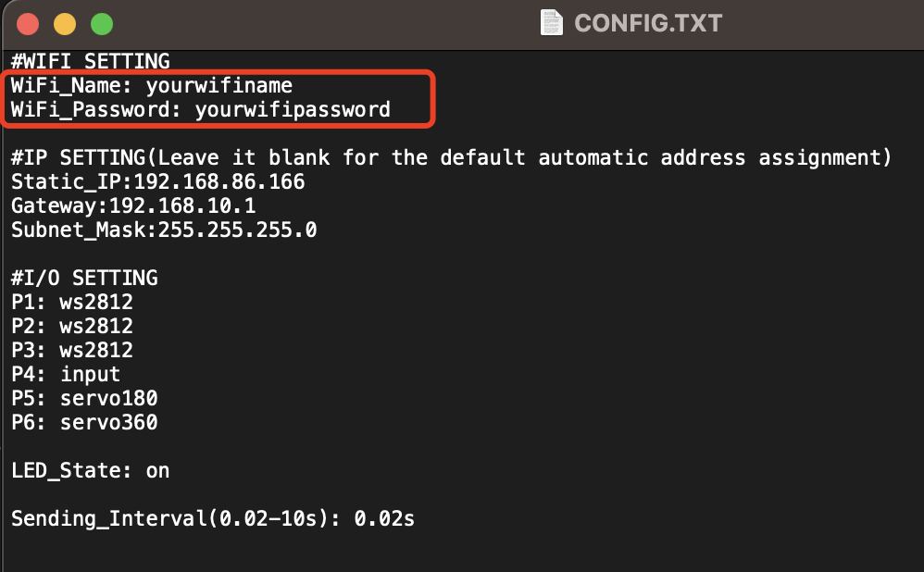Click the P4 input value
This screenshot has width=924, height=572.
(91, 374)
